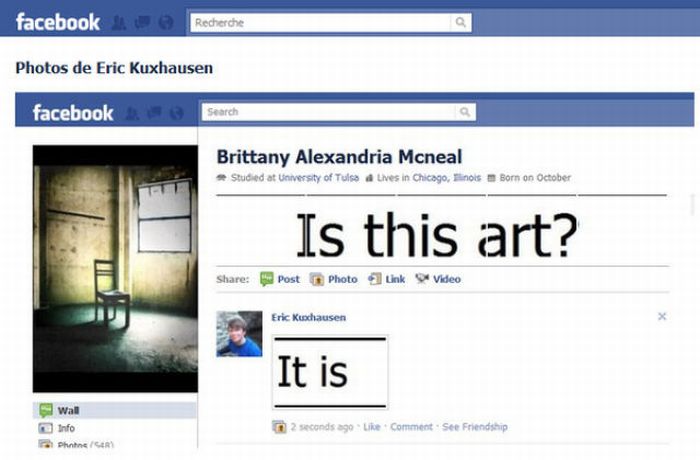Viewport: 700px width, 460px height.
Task: Open messages icon in top bar
Action: click(142, 22)
